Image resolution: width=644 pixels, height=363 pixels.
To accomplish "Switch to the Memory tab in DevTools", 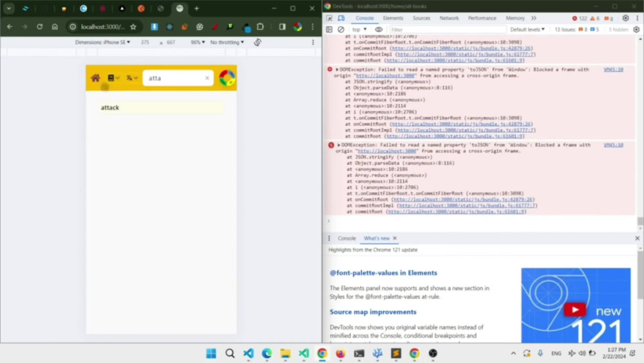I will 515,18.
